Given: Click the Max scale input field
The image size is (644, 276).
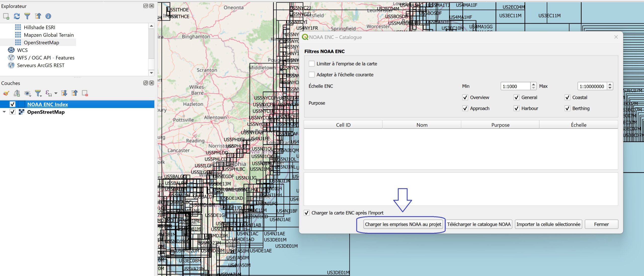Looking at the screenshot, I should tap(592, 86).
